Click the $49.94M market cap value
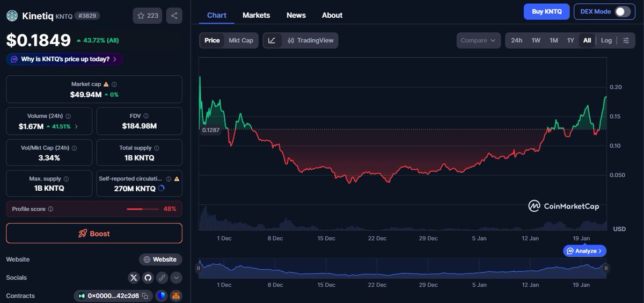Image resolution: width=644 pixels, height=303 pixels. [x=86, y=95]
